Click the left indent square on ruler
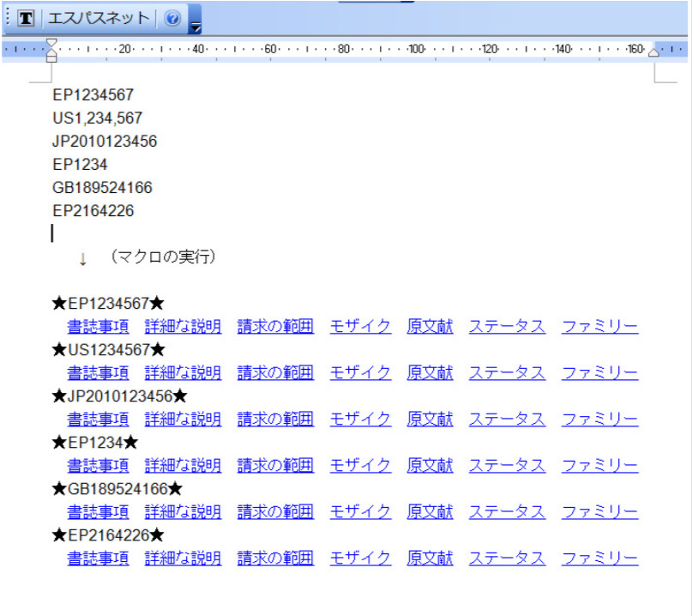This screenshot has height=616, width=692. 51,59
